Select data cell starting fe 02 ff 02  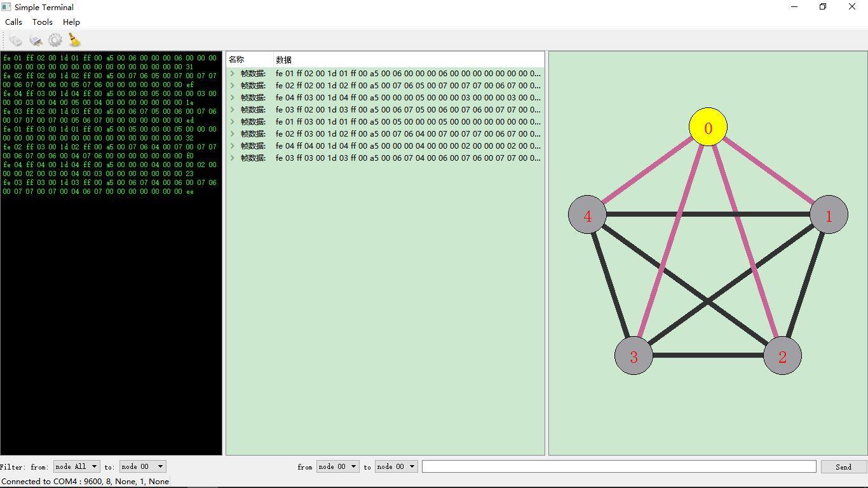(408, 85)
